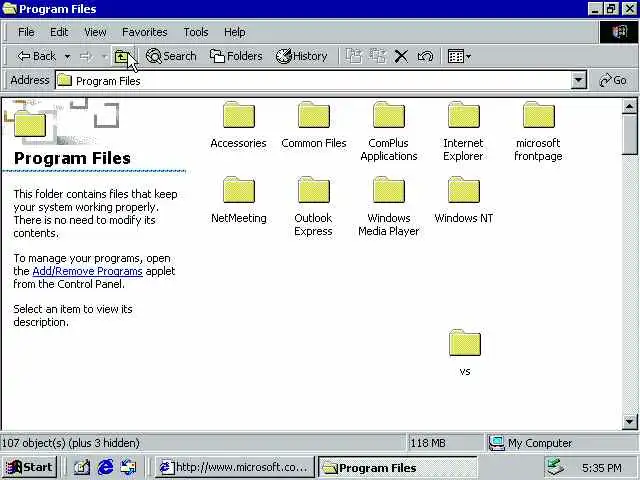Switch to the microsoft.com browser taskbar button
Image resolution: width=640 pixels, height=480 pixels.
point(235,467)
